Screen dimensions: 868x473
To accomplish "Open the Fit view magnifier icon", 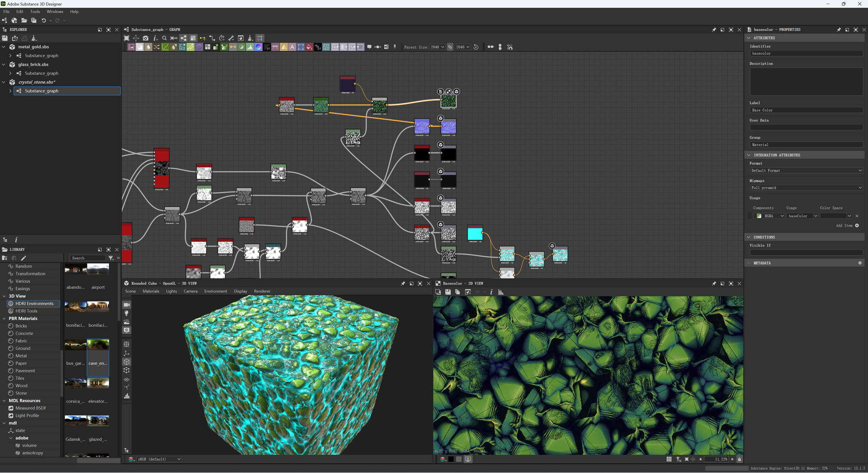I will coord(164,39).
